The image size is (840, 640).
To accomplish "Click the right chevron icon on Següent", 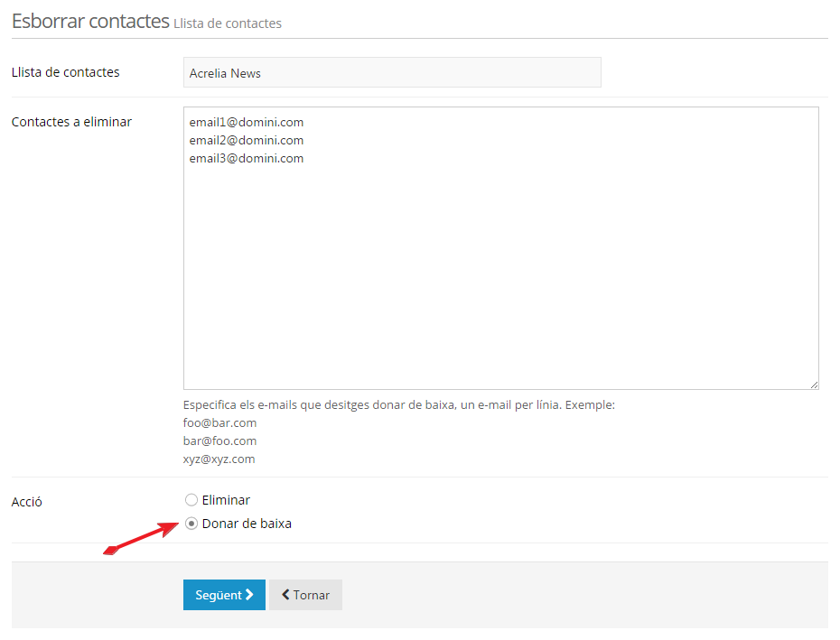I will point(249,595).
